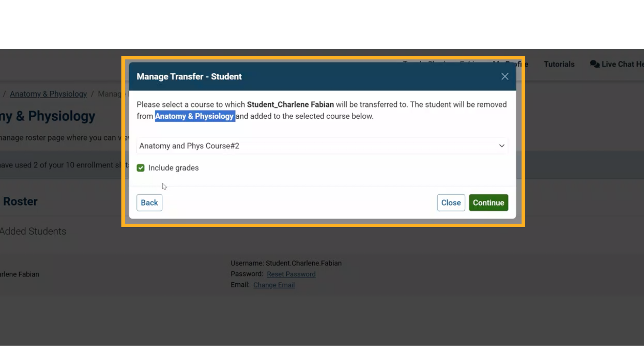
Task: Click the chevron arrow of the course dropdown
Action: (502, 146)
